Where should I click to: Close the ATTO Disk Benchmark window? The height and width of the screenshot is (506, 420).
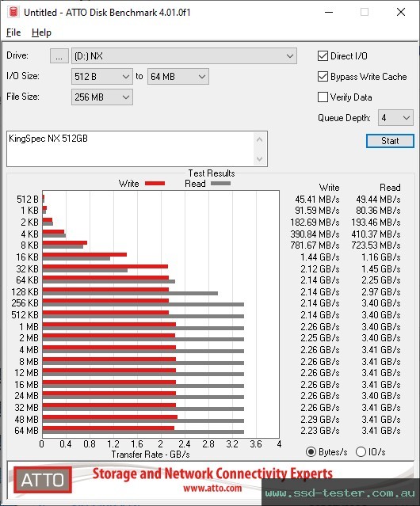click(401, 12)
